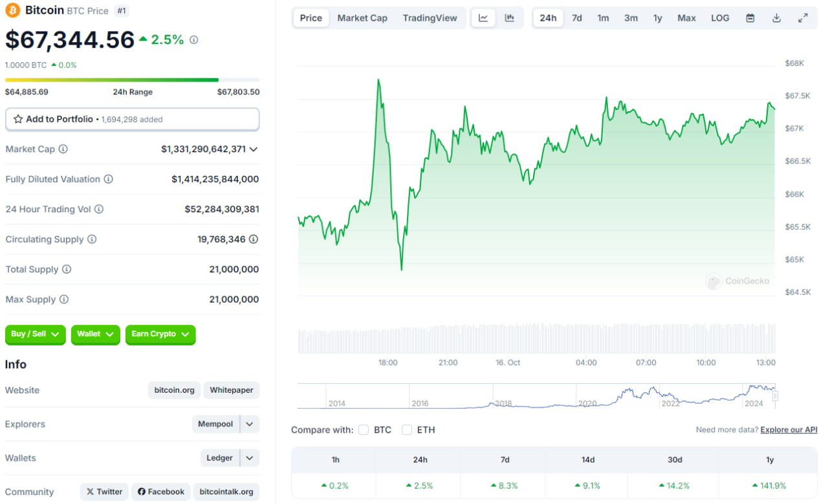Open the Whitepaper link
Screen dimensions: 828x504
click(232, 390)
